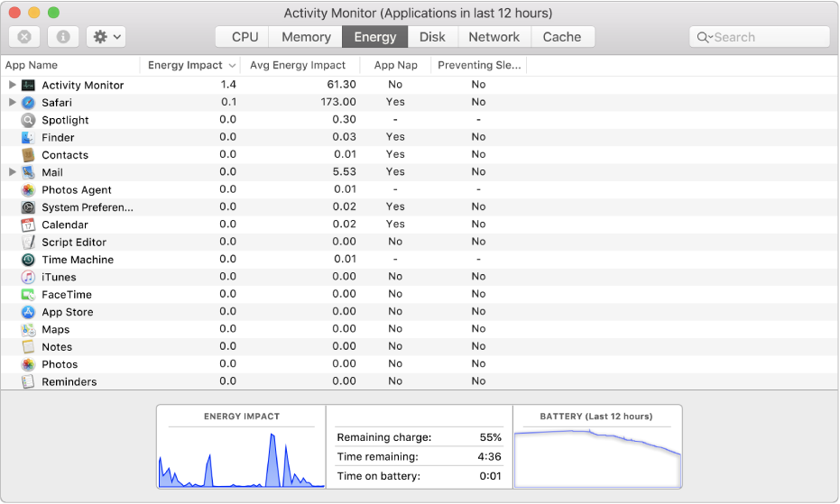The width and height of the screenshot is (840, 504).
Task: Click the Photos pinwheel icon in Photos row
Action: click(28, 364)
